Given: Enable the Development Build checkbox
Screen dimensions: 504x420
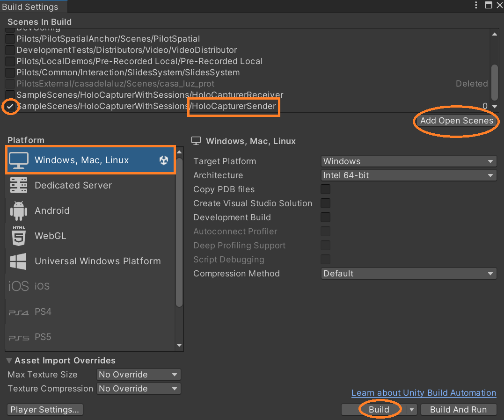Looking at the screenshot, I should (x=325, y=217).
